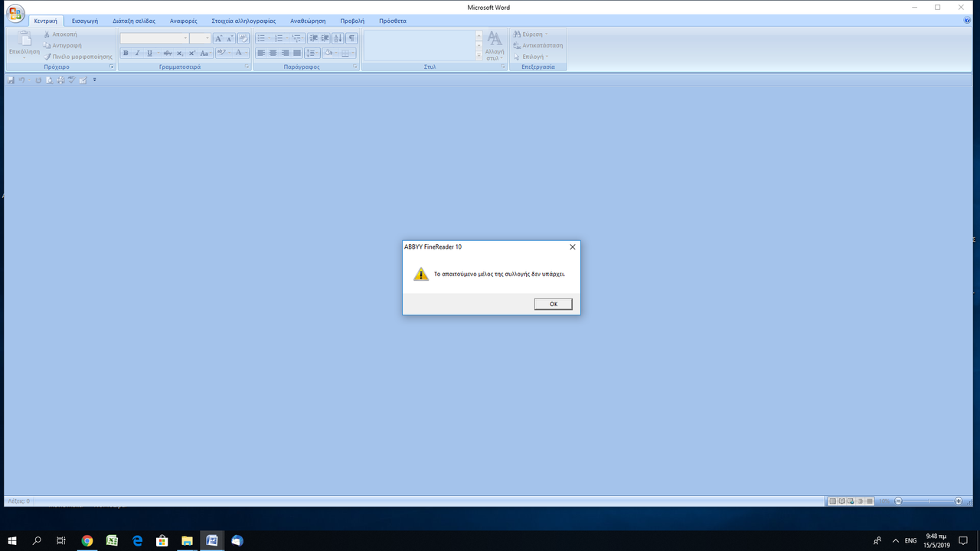Click the sort icon
Image resolution: width=980 pixels, height=551 pixels.
point(338,38)
